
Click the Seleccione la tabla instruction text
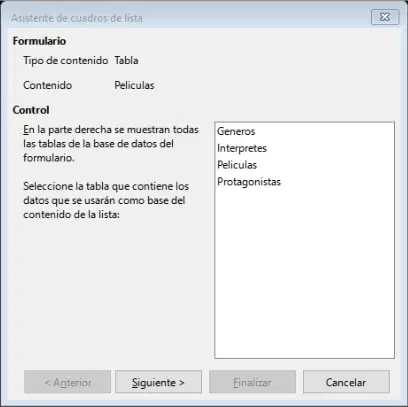pos(106,200)
